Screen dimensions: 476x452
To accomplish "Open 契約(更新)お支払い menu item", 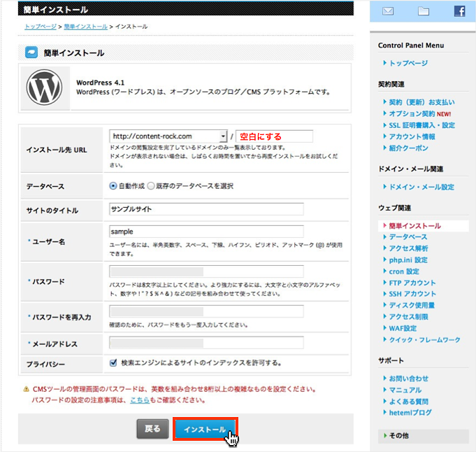I will click(x=421, y=102).
